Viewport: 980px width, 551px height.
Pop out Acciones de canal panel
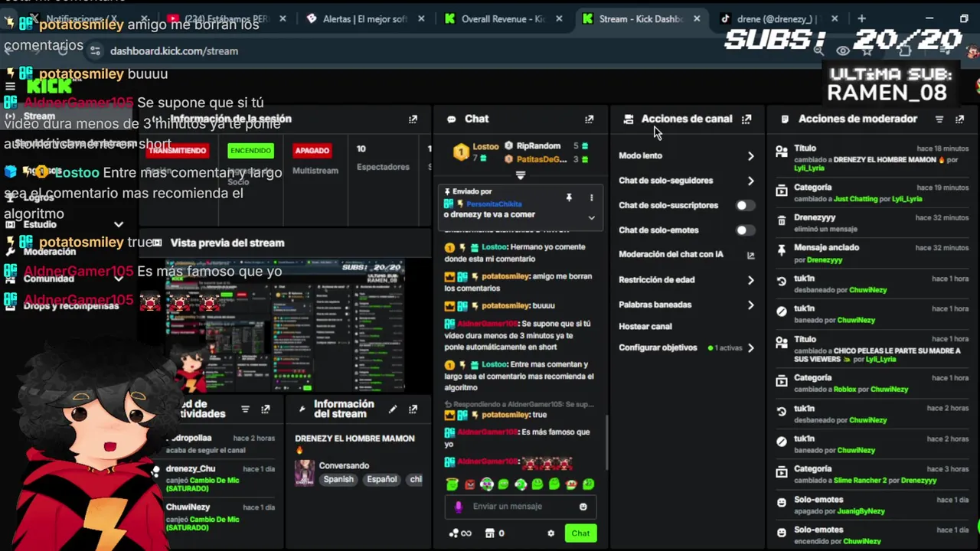point(746,119)
